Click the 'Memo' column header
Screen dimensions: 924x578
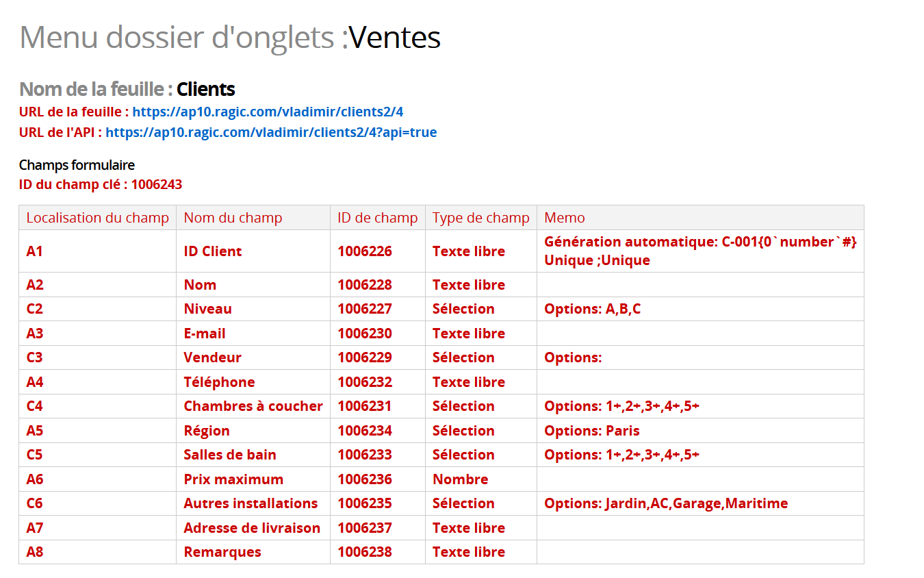pos(700,218)
